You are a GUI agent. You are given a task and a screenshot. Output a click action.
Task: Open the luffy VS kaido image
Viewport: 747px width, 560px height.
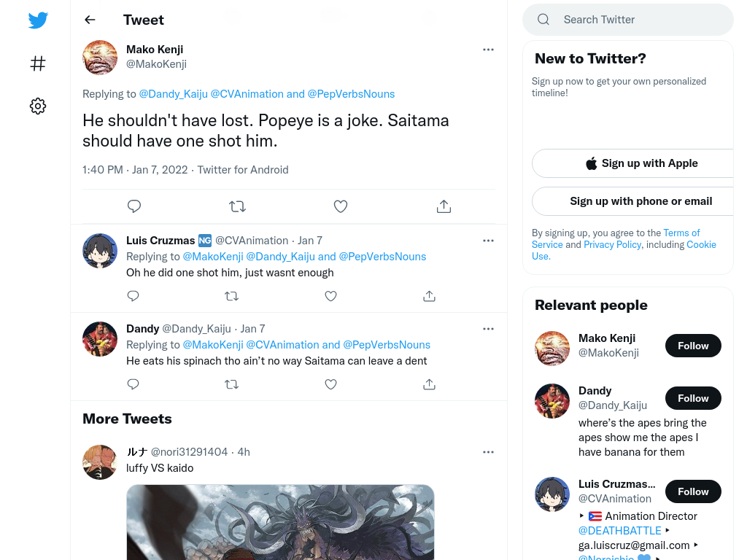pos(280,522)
